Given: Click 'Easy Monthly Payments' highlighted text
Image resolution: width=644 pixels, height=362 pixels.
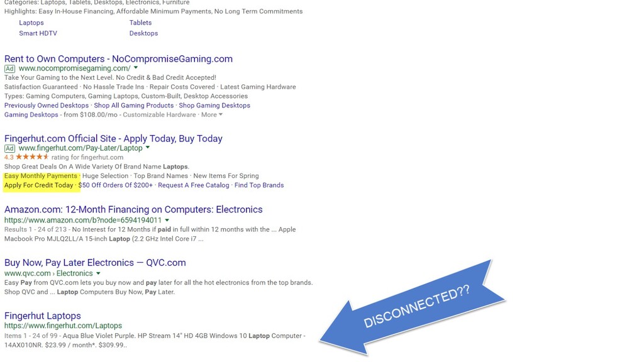Looking at the screenshot, I should click(x=41, y=176).
